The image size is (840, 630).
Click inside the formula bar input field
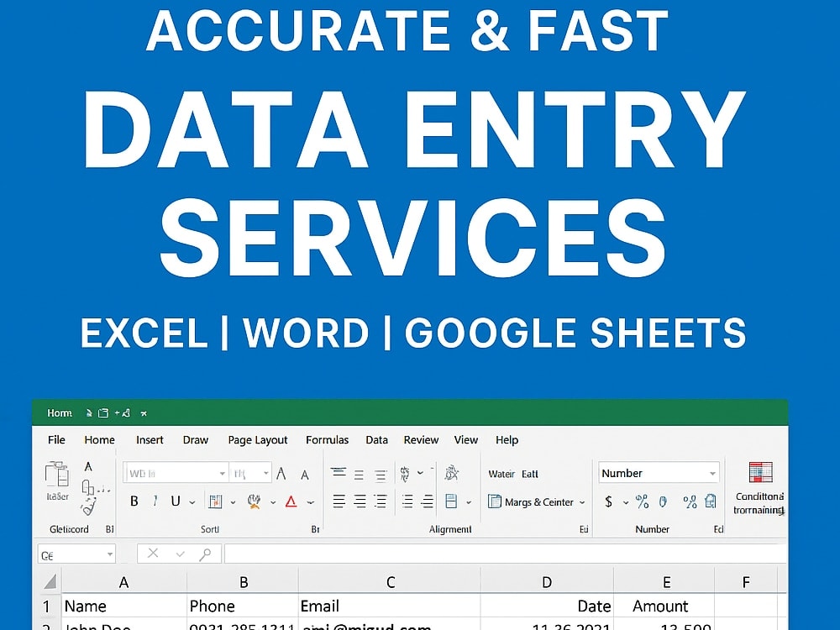click(505, 554)
